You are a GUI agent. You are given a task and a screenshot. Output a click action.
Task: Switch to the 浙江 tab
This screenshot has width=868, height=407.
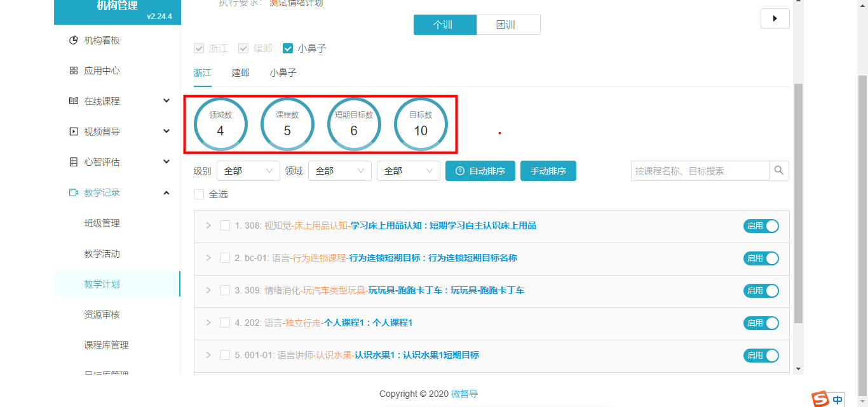pyautogui.click(x=202, y=73)
